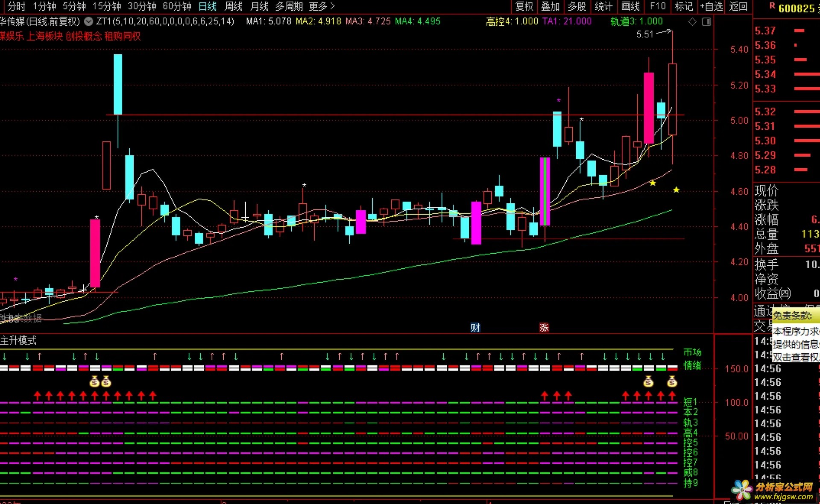Open indicator dropdown next to stock name
This screenshot has width=820, height=504.
point(88,21)
